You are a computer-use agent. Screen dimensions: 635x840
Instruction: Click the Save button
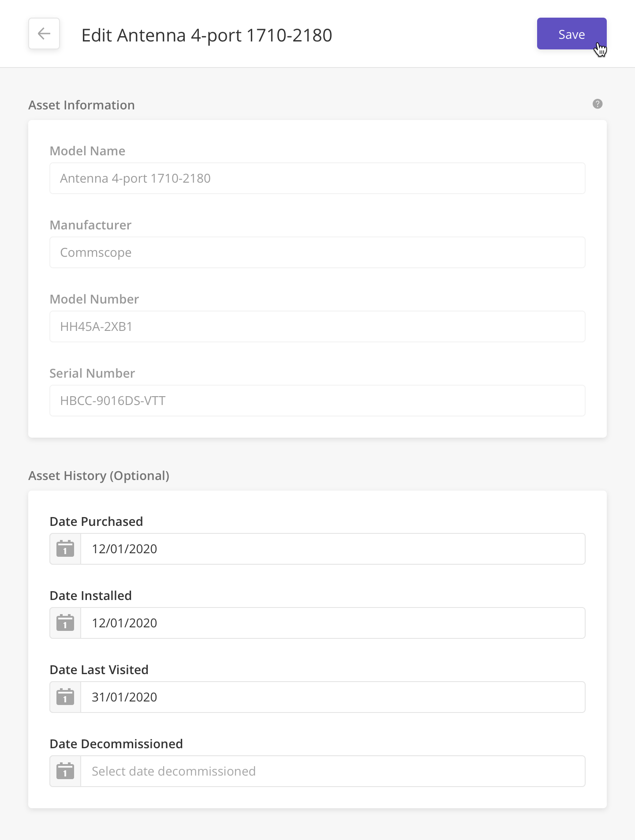[571, 34]
